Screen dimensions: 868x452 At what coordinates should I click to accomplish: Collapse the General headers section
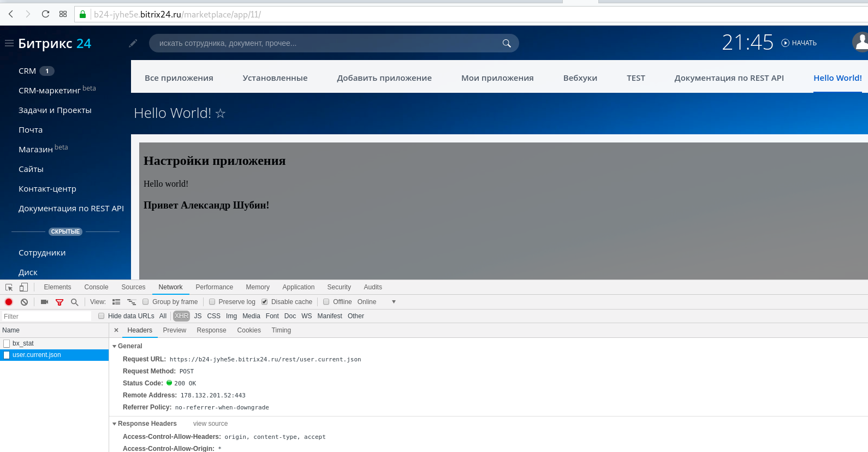[x=115, y=346]
